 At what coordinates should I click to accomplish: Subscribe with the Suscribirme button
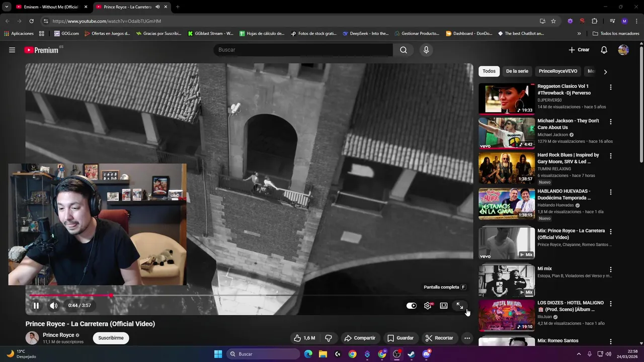pyautogui.click(x=111, y=338)
